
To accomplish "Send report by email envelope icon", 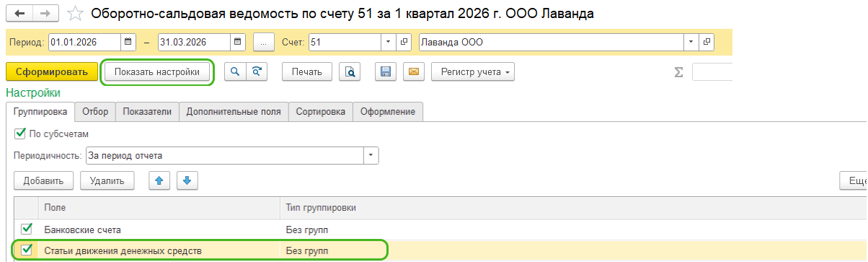I will pyautogui.click(x=414, y=71).
